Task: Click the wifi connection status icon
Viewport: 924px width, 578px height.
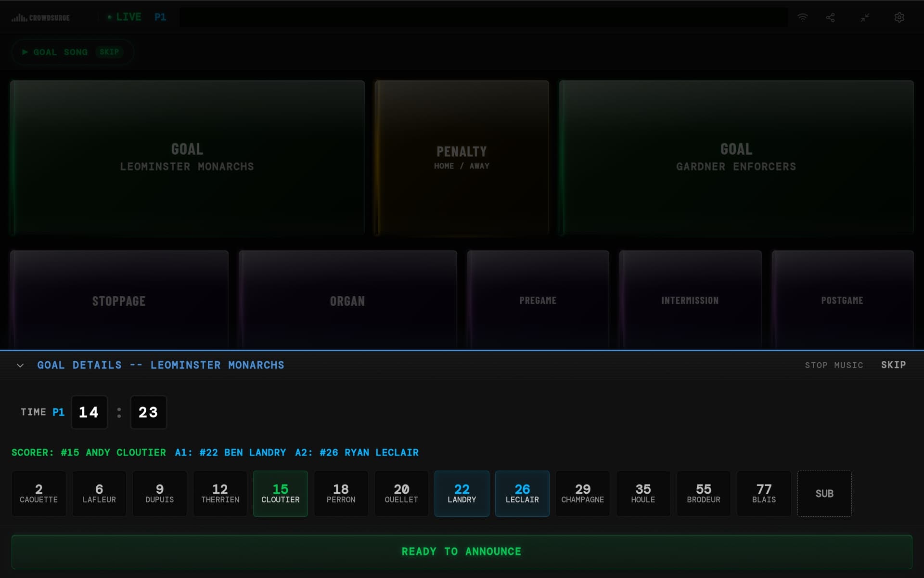Action: click(x=802, y=17)
